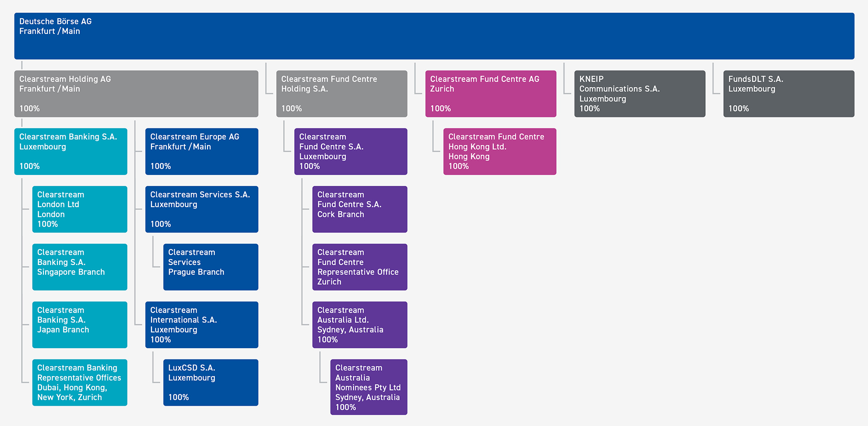The image size is (868, 426).
Task: Click Clearstream Banking S.A. Luxembourg box
Action: click(71, 151)
